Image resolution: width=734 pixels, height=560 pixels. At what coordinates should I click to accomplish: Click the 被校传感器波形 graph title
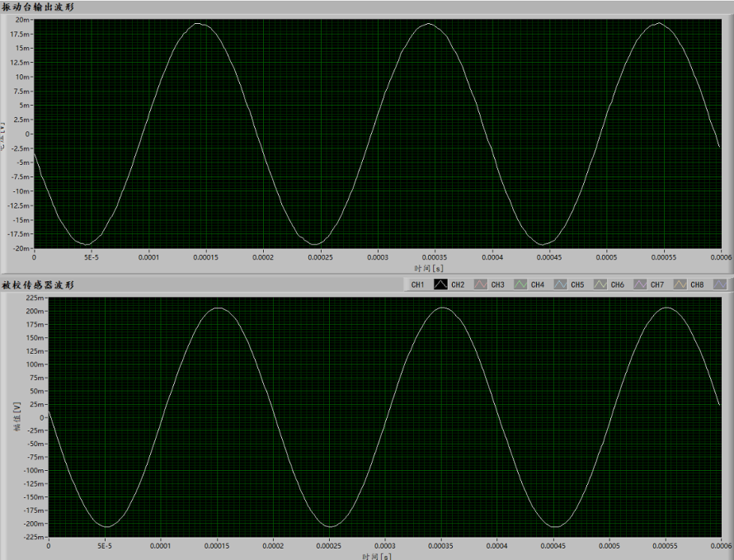pos(38,285)
